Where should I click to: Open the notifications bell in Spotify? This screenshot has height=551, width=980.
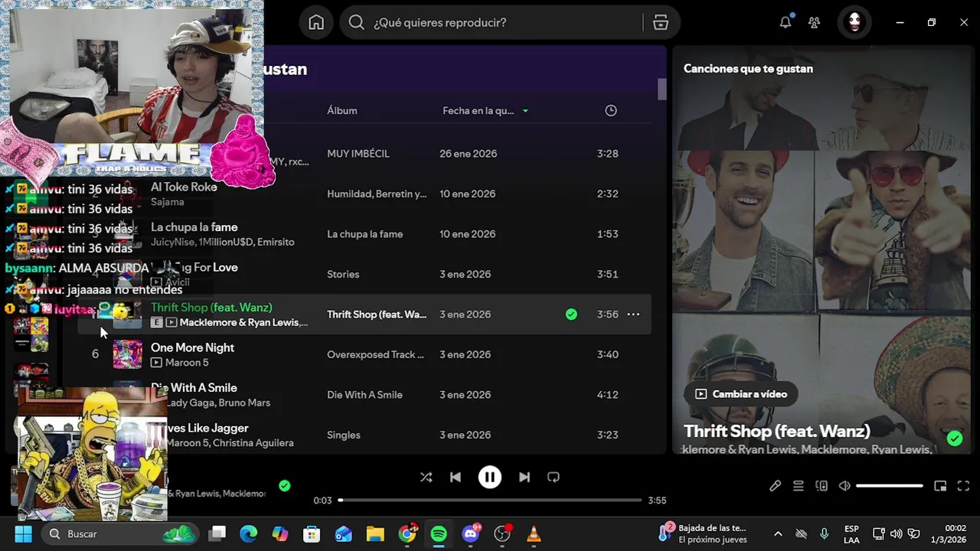click(786, 22)
